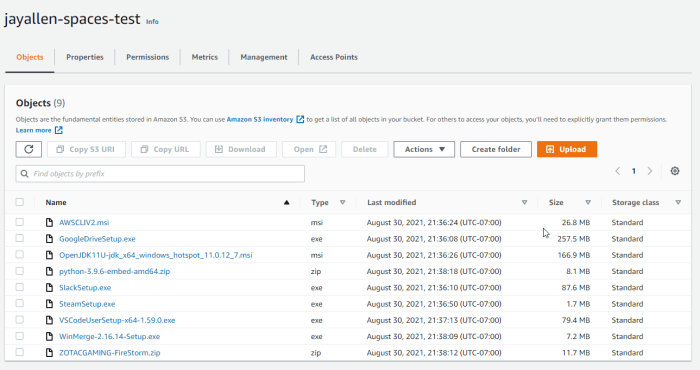
Task: Click the Copy S3 URI button
Action: point(86,150)
